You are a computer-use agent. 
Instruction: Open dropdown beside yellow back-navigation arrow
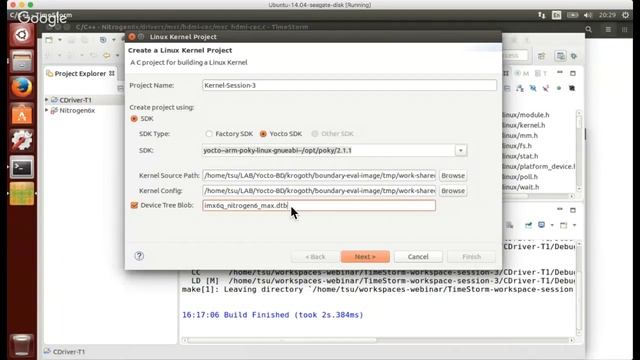(117, 56)
